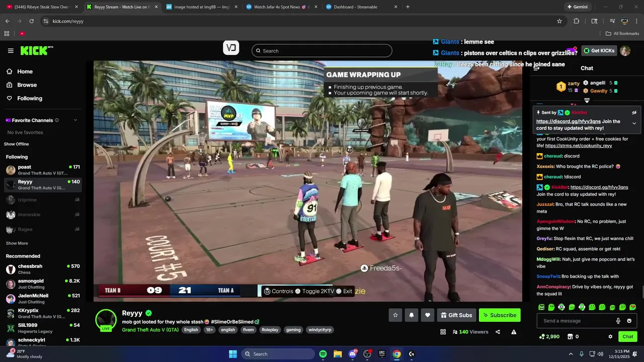Click the KICK logo
The image size is (644, 362).
(x=36, y=51)
